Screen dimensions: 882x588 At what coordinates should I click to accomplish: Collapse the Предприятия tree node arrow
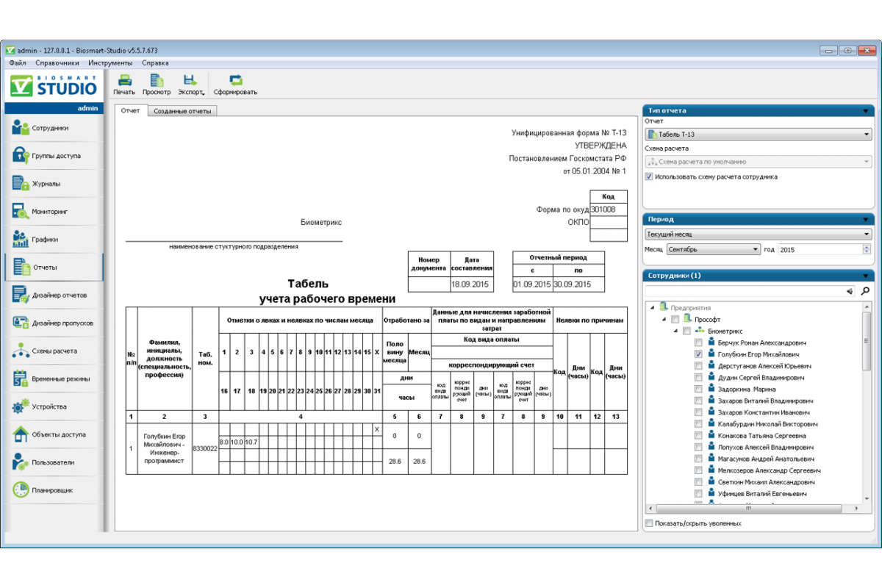coord(652,308)
